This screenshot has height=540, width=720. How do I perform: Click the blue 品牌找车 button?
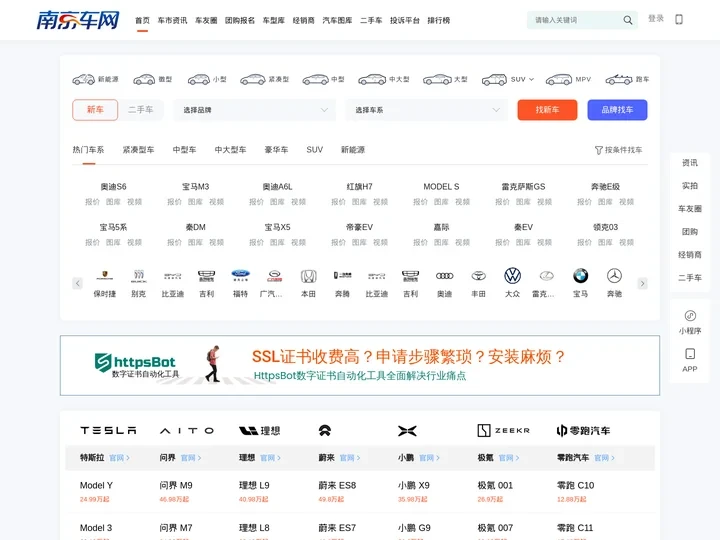pos(618,110)
